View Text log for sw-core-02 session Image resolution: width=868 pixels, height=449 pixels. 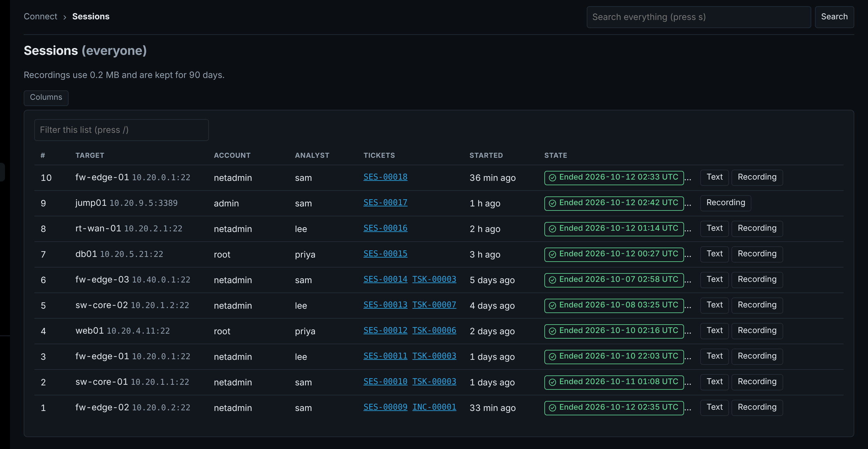coord(714,305)
